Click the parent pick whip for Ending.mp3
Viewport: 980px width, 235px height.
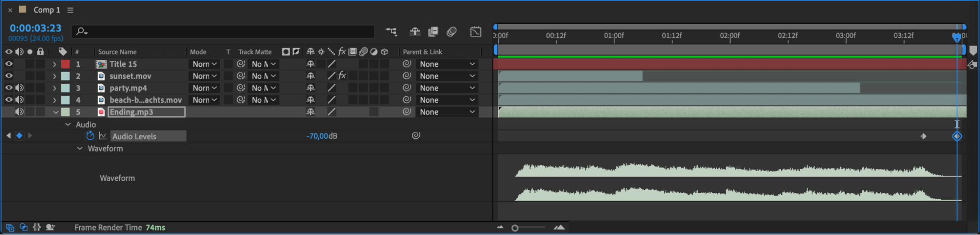click(x=406, y=112)
